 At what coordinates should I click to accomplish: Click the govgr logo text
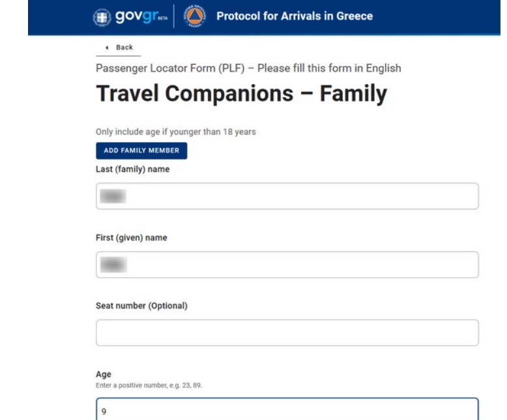(134, 16)
